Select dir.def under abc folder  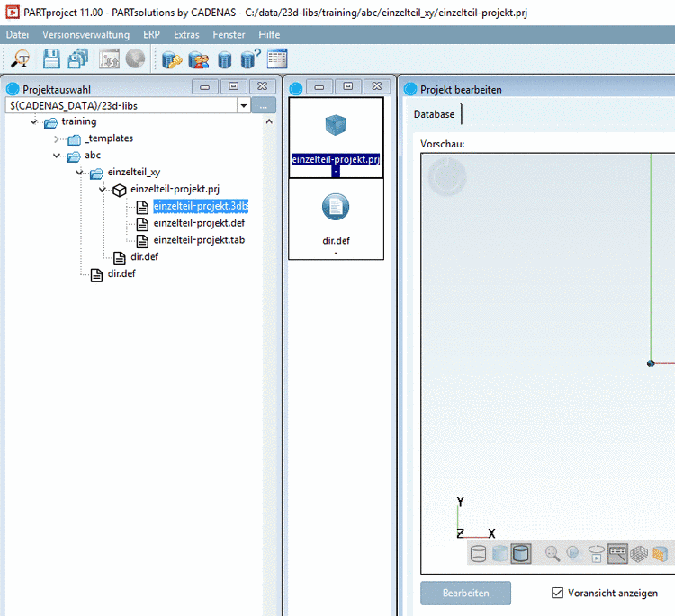pos(121,273)
